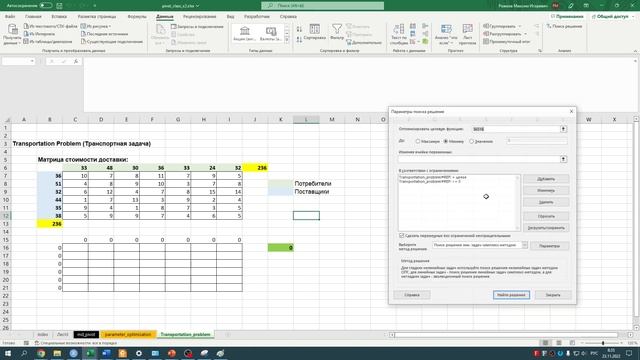Select the Max (Максимум) radio button in Solver

pos(418,141)
